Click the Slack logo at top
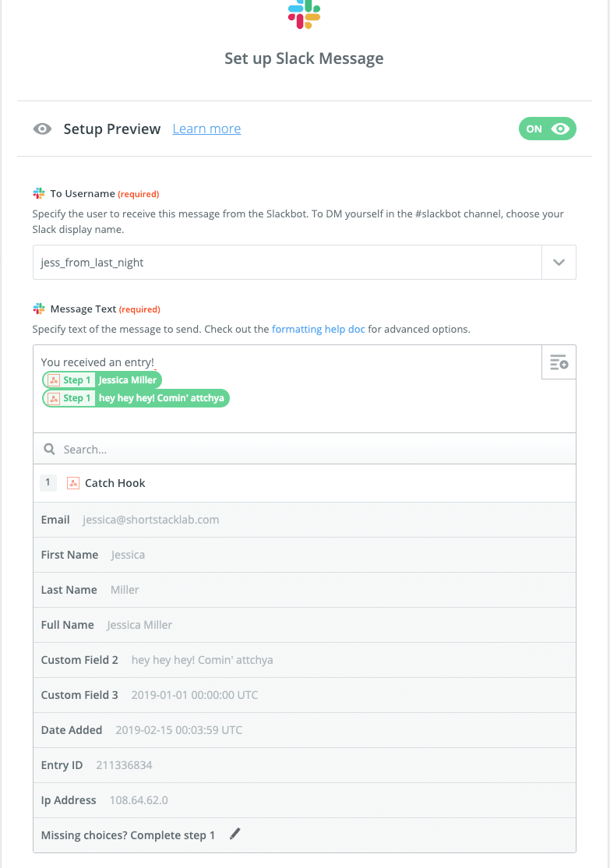Screen dimensions: 610x868 click(304, 14)
